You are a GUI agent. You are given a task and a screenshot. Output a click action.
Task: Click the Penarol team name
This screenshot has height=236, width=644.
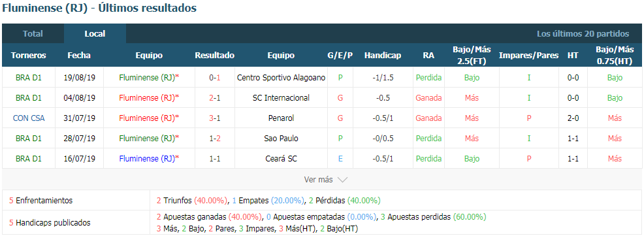coord(282,118)
